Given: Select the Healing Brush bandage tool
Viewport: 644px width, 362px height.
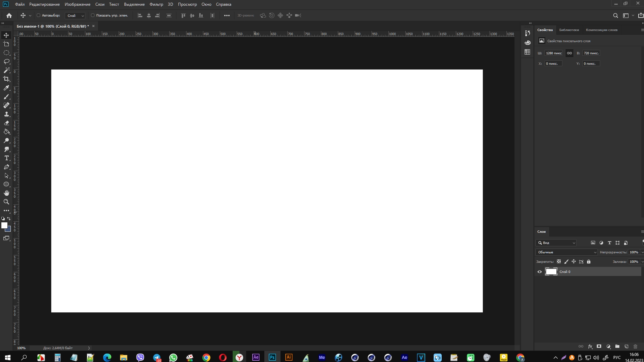Looking at the screenshot, I should [6, 106].
